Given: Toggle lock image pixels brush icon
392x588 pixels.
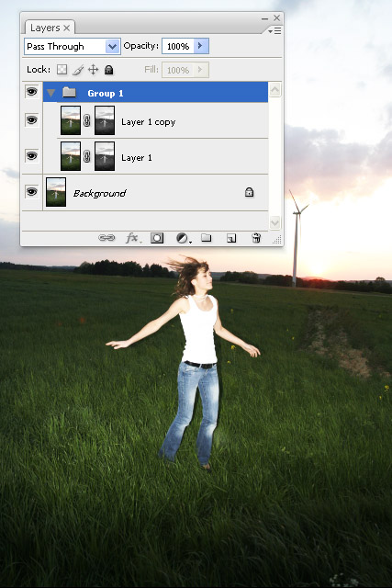Looking at the screenshot, I should pyautogui.click(x=78, y=70).
